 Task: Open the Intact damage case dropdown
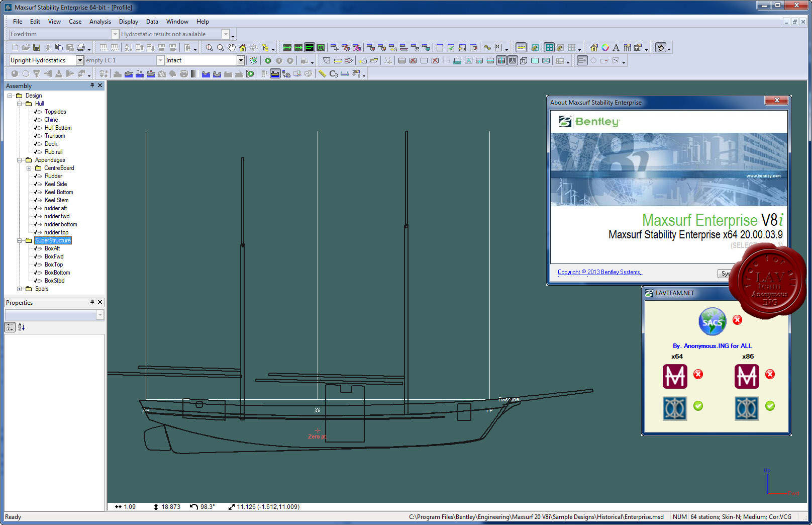(x=241, y=60)
